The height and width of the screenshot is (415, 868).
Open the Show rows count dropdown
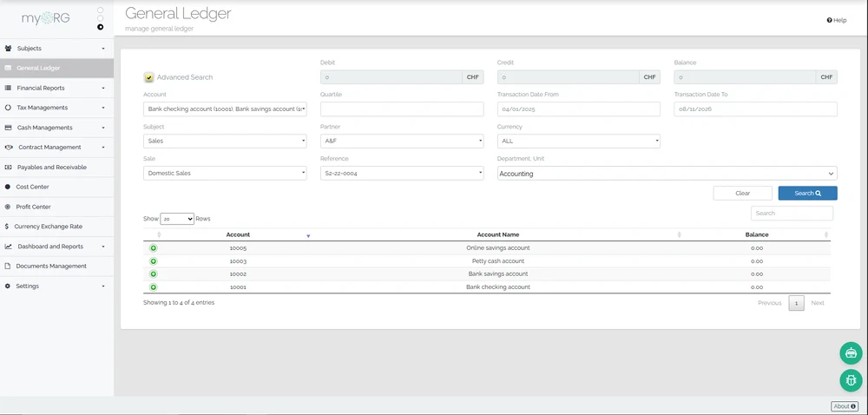coord(177,219)
